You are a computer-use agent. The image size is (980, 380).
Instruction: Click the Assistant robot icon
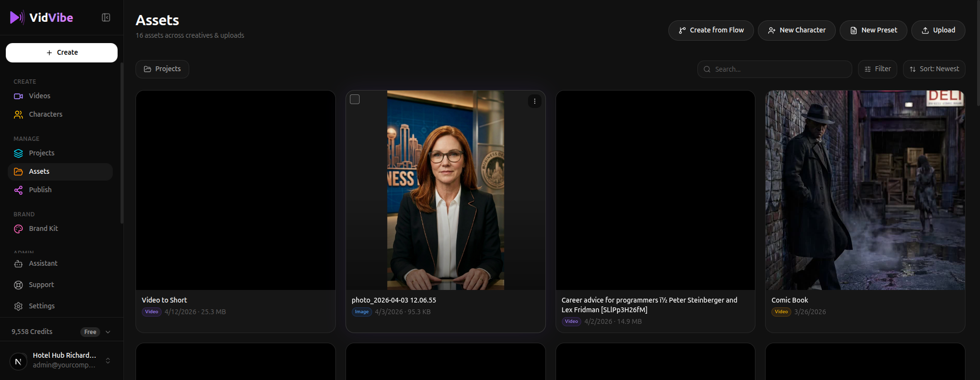18,264
